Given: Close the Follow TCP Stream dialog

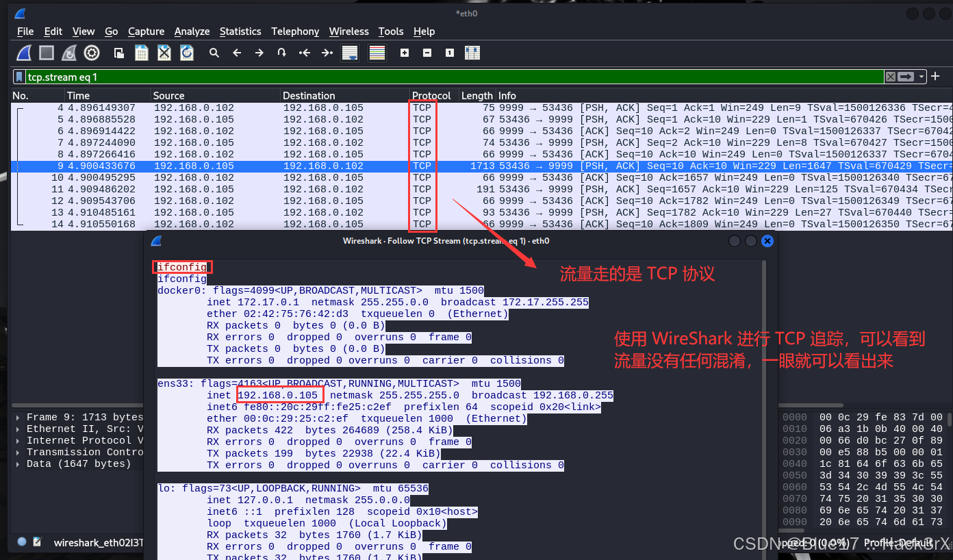Looking at the screenshot, I should pos(767,241).
